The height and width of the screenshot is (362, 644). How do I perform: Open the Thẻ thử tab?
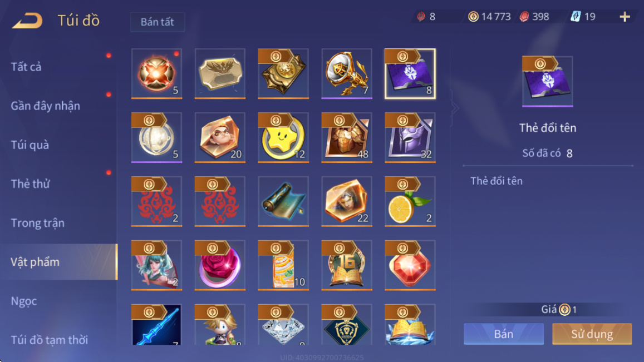31,184
